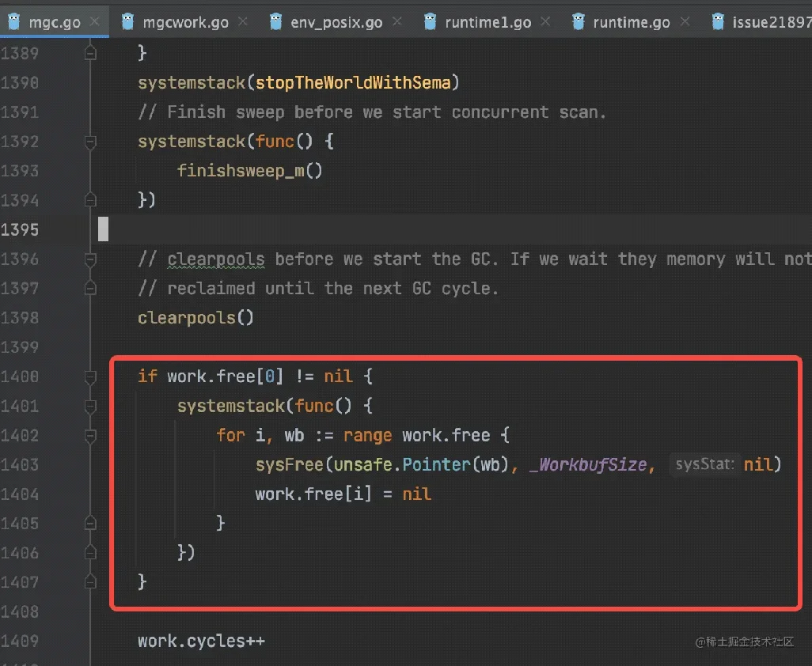Click systemstack call on line 1401

coord(231,407)
